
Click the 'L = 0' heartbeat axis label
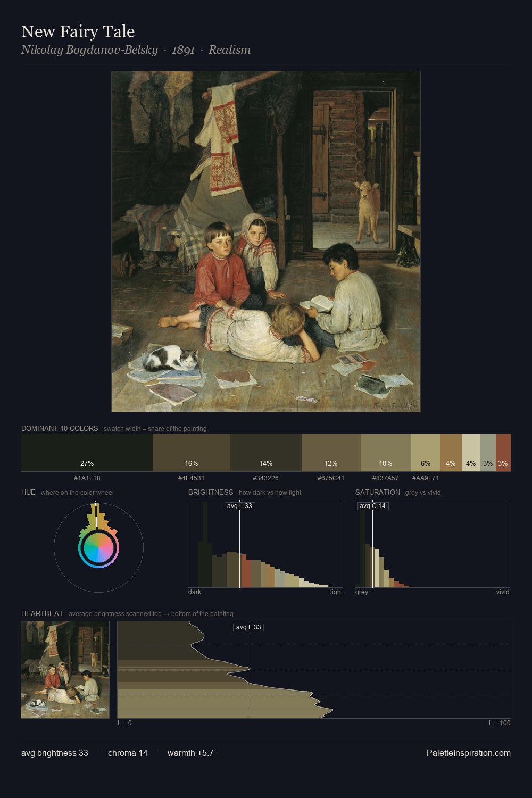click(124, 723)
